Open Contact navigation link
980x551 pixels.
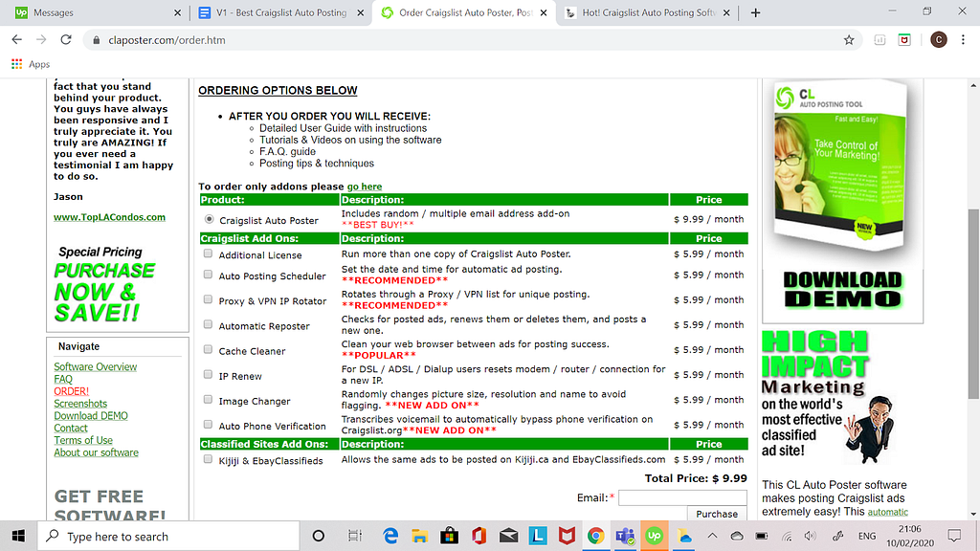click(70, 428)
